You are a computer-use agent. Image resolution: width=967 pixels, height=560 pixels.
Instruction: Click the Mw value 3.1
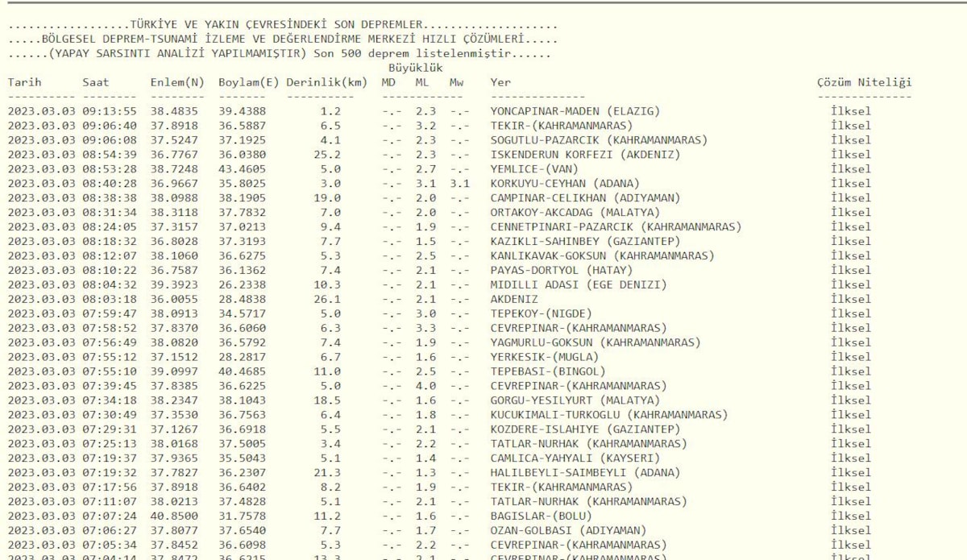tap(459, 184)
